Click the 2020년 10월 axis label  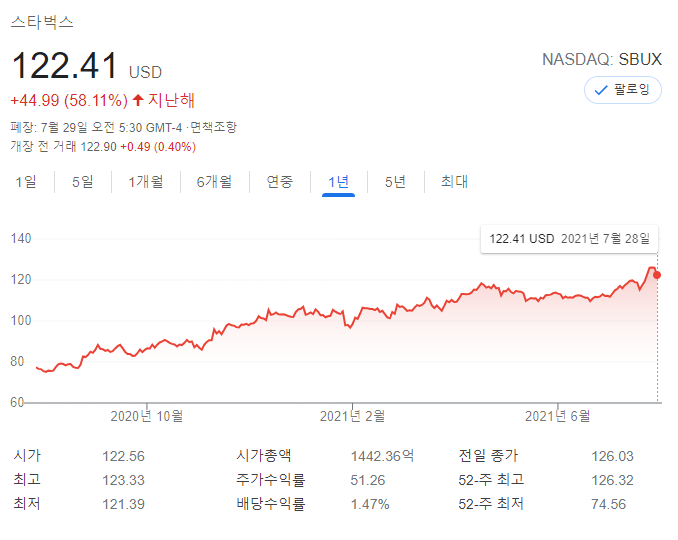147,416
